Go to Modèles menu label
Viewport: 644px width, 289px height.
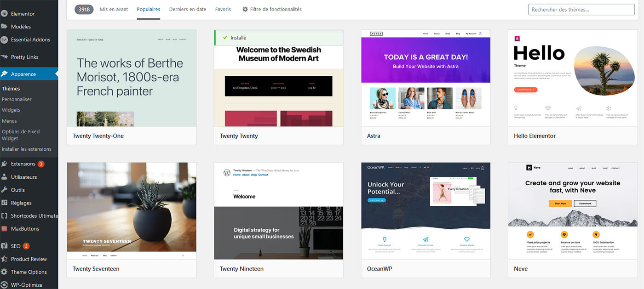(x=21, y=27)
